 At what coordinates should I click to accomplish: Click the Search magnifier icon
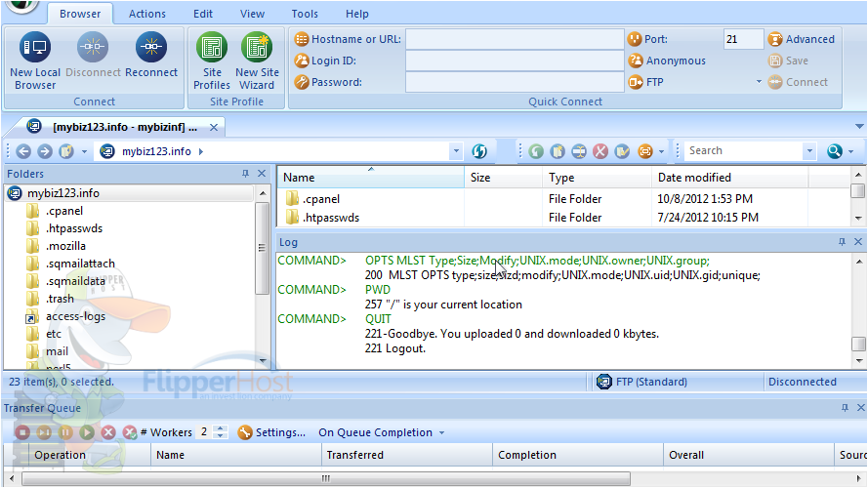[x=834, y=151]
